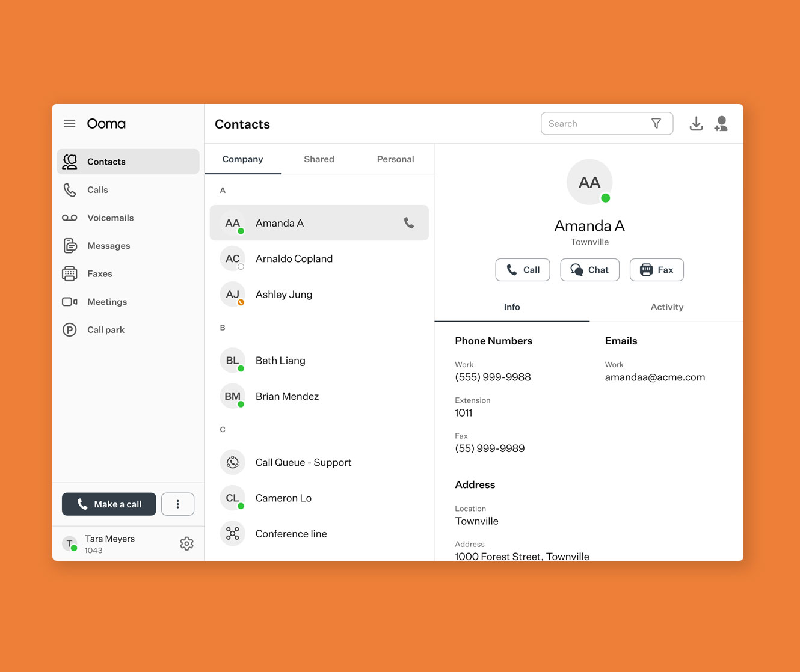Click work number (555) 999-9988

[493, 377]
